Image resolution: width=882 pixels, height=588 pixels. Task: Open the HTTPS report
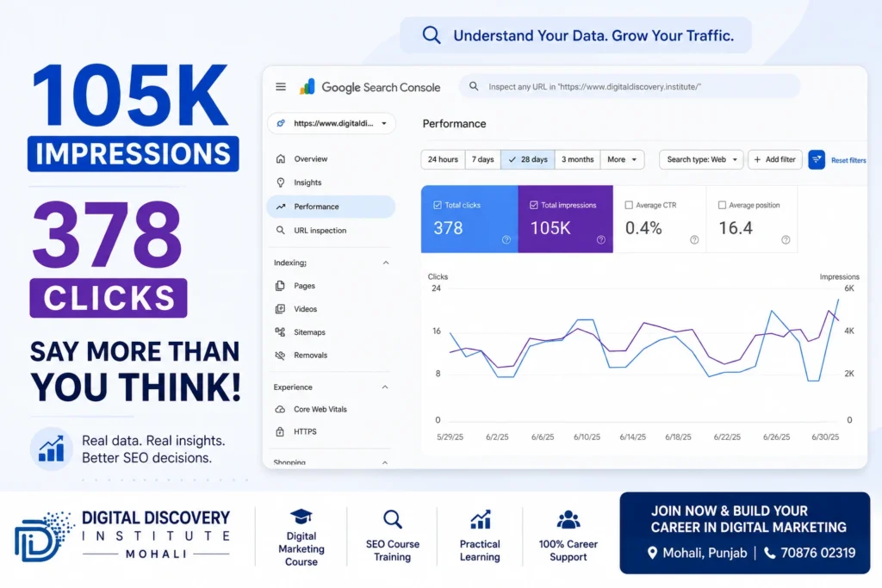[x=331, y=431]
